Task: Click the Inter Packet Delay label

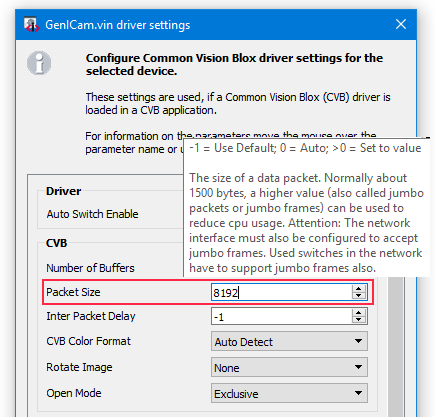Action: point(91,316)
